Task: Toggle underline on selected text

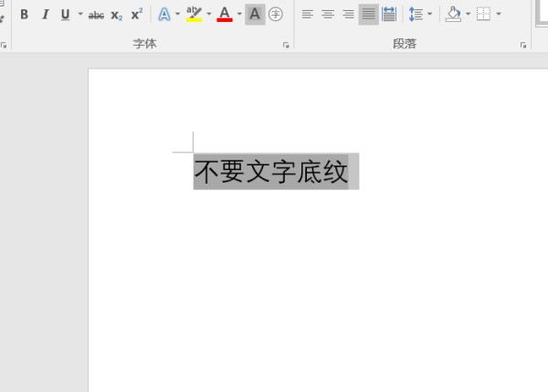Action: click(65, 15)
